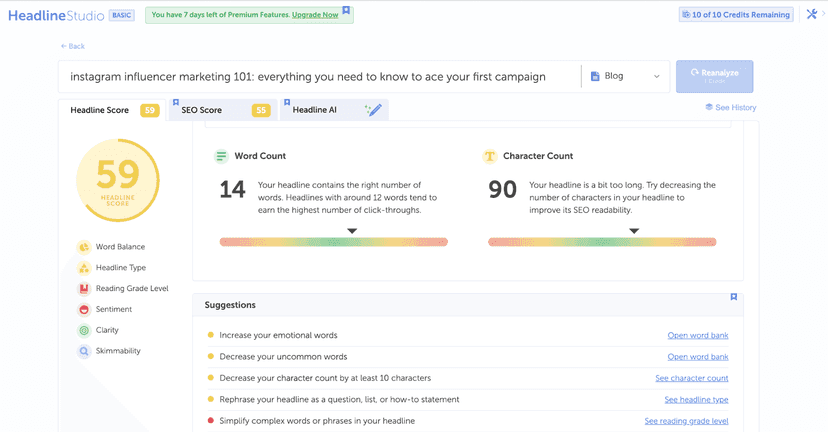Click the character count value 90
The image size is (828, 432).
[x=503, y=190]
